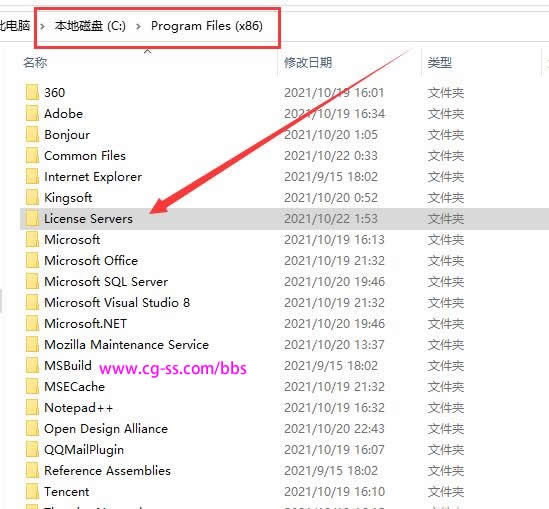Select the MSBuild folder icon
549x509 pixels.
[x=32, y=366]
